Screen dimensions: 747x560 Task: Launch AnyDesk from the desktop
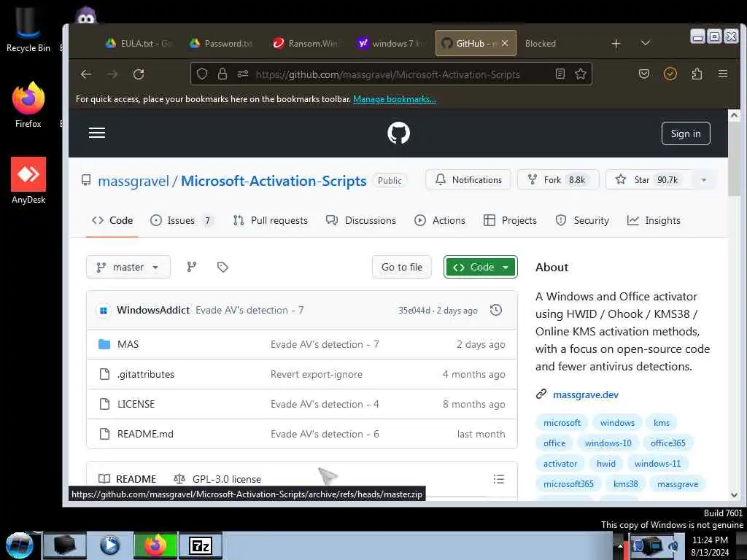click(28, 181)
